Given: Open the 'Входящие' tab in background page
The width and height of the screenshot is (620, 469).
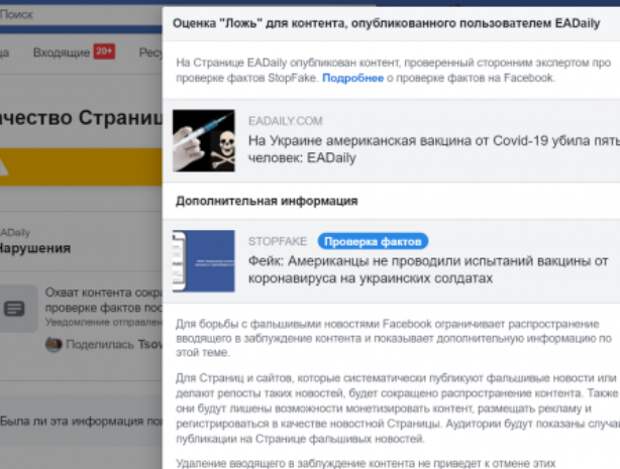Looking at the screenshot, I should click(x=61, y=52).
